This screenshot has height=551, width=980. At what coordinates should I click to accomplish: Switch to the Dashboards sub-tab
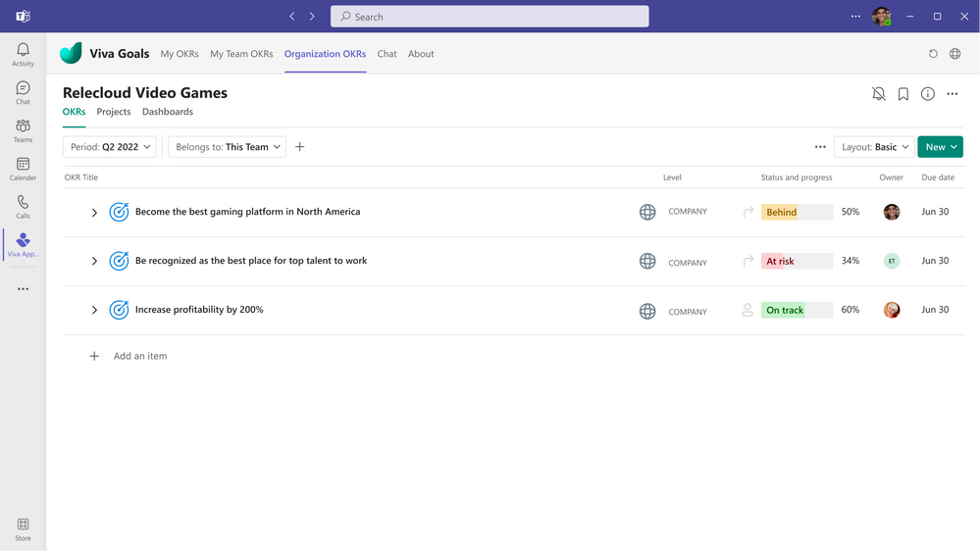(168, 112)
